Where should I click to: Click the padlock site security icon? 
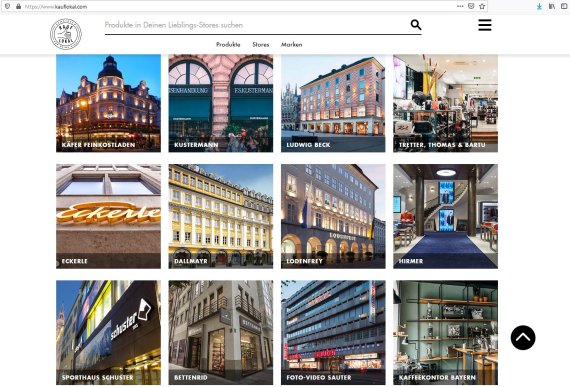[18, 6]
